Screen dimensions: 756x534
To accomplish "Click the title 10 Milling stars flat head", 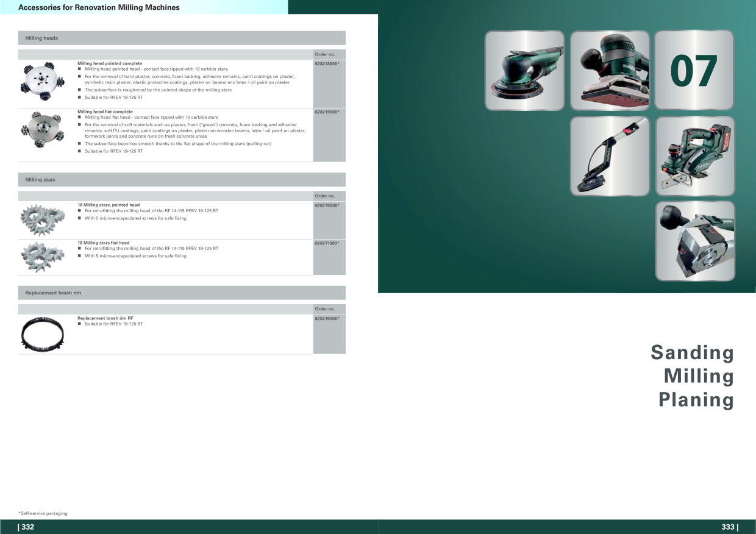I will tap(104, 243).
